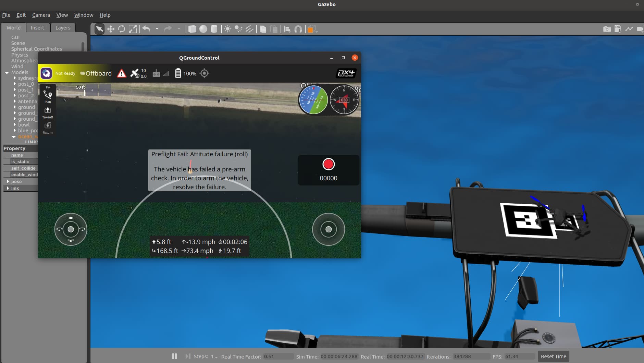Take a screenshot with camera icon

click(607, 29)
